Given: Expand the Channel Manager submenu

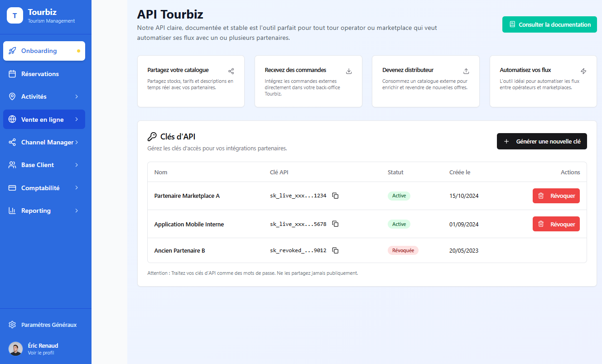Looking at the screenshot, I should coord(77,142).
